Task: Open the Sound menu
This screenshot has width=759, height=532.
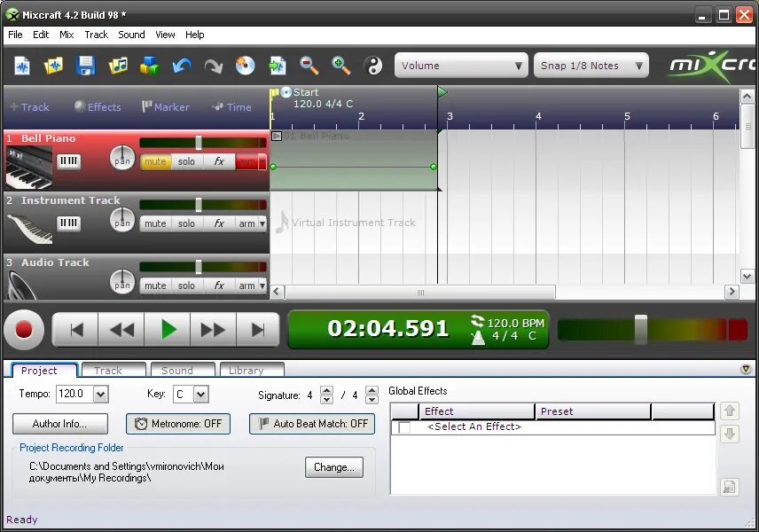Action: click(131, 35)
